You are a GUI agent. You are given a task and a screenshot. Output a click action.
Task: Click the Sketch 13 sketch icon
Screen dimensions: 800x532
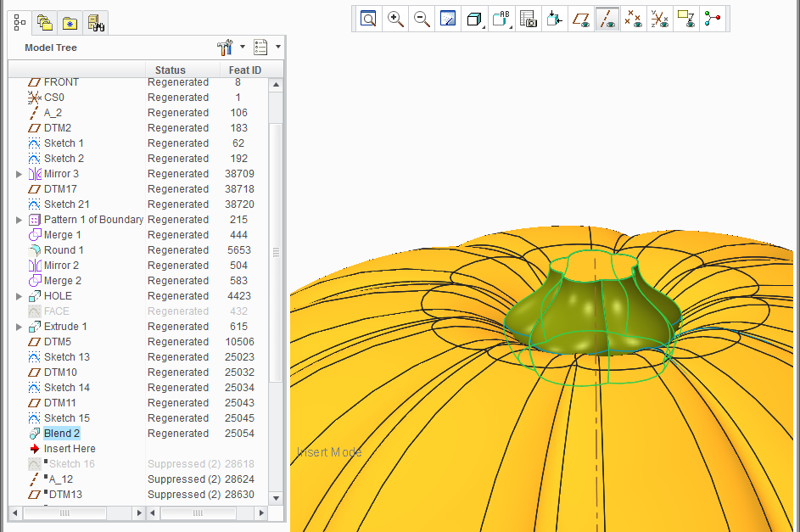pyautogui.click(x=35, y=357)
